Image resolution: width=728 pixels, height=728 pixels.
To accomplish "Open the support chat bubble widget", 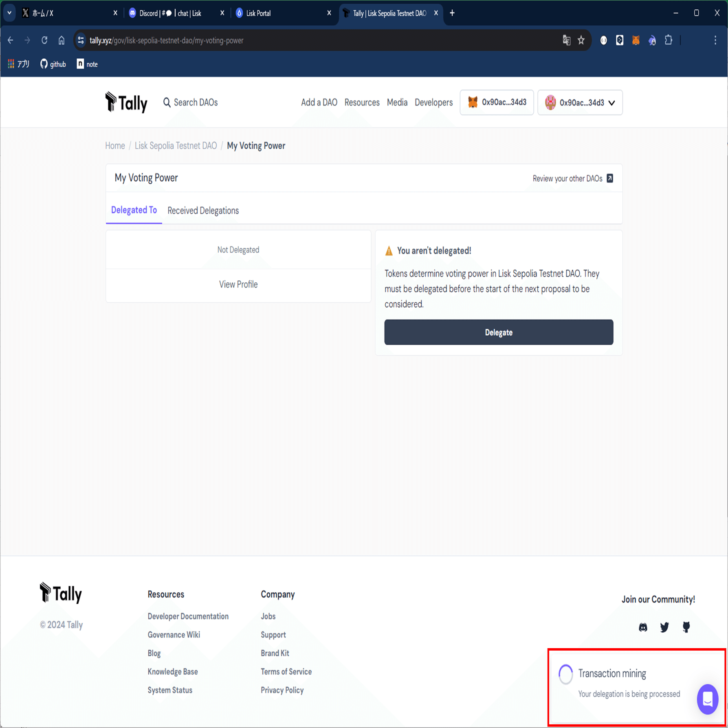I will pos(708,699).
